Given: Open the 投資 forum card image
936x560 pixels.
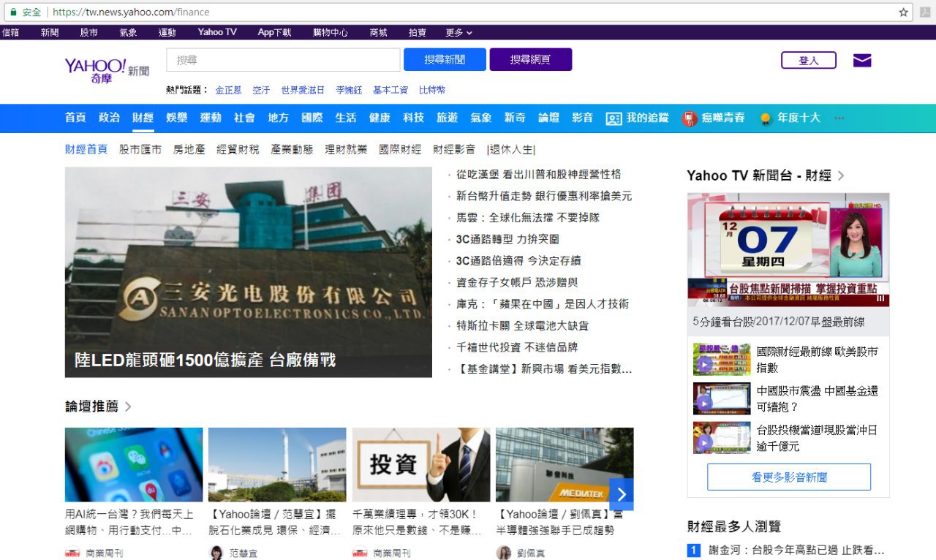Looking at the screenshot, I should [421, 464].
